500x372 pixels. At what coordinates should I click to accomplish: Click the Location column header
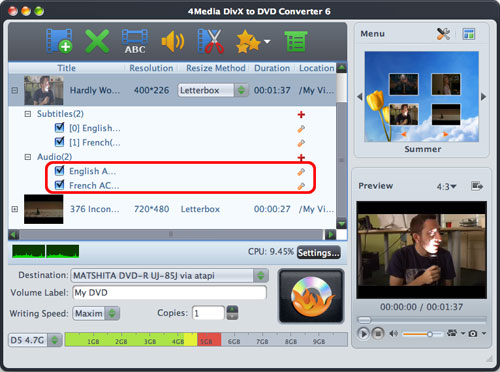tap(316, 68)
